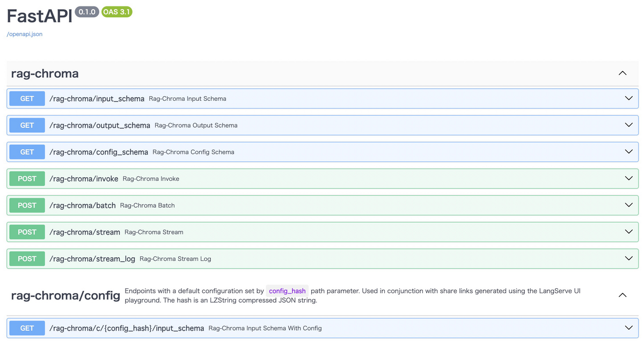Click GET badge for /rag-chroma/output_schema
The width and height of the screenshot is (644, 343).
[x=27, y=125]
